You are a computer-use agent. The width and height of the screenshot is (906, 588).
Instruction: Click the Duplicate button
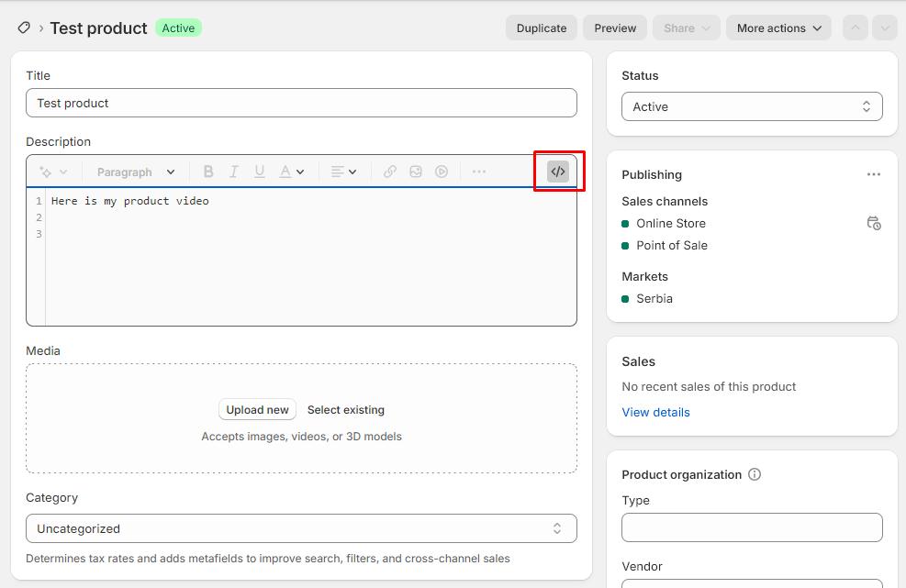pos(542,28)
